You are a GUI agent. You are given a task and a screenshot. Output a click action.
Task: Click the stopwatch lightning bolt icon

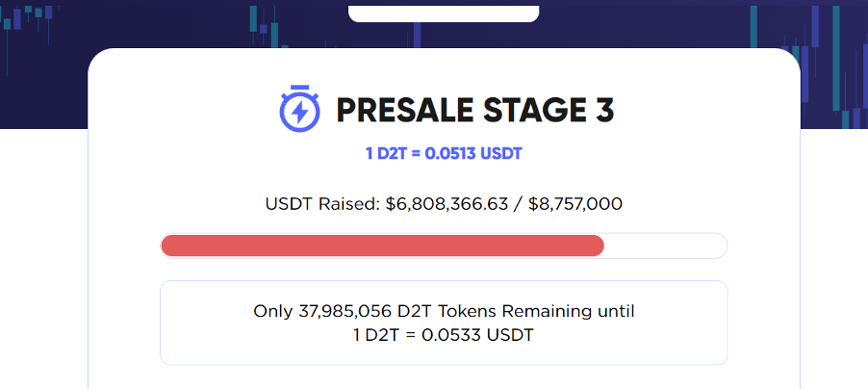pyautogui.click(x=299, y=109)
